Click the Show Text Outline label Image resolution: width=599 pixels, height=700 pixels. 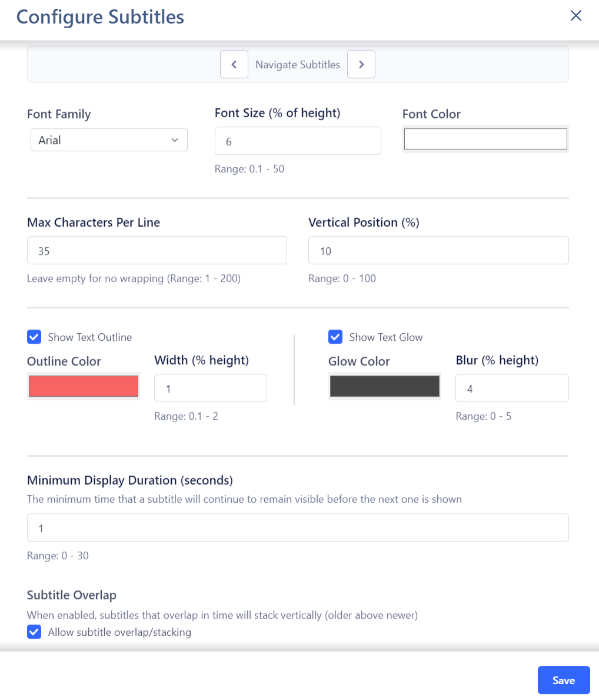tap(89, 337)
